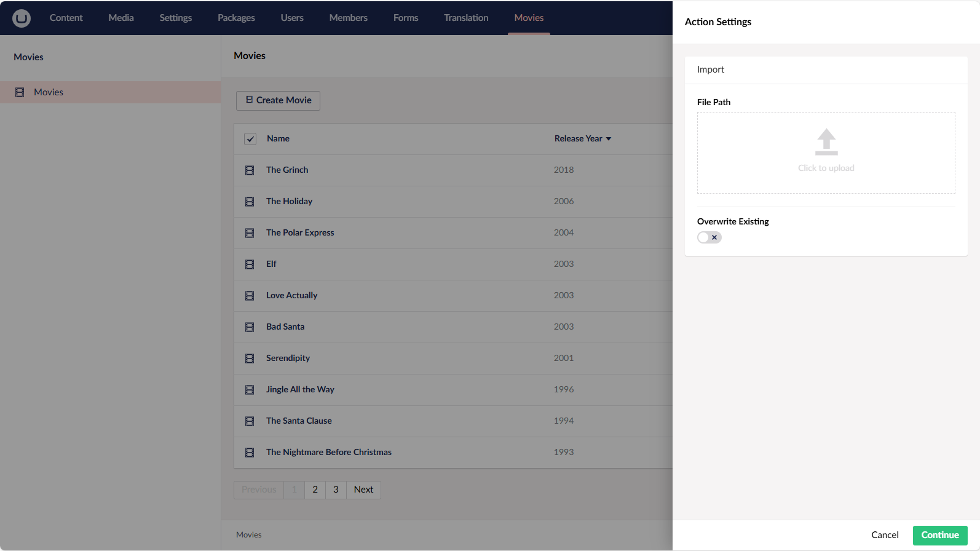
Task: Click the film icon beside The Grinch
Action: [250, 170]
